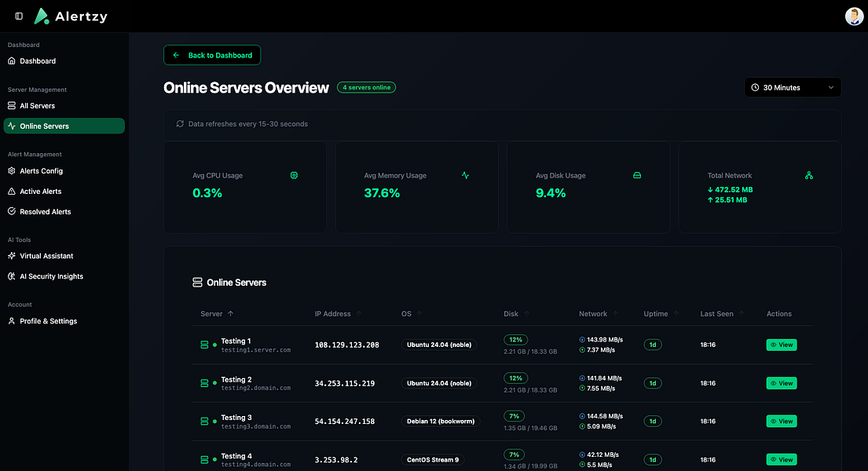Click the download icon for Testing 1 network
This screenshot has height=471, width=868.
(x=582, y=340)
